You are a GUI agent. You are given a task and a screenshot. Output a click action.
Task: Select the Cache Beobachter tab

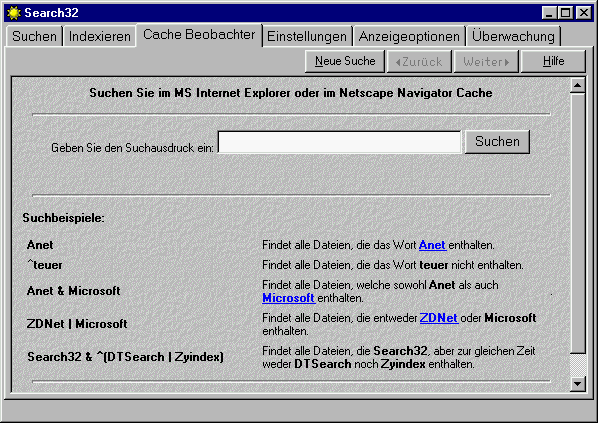pyautogui.click(x=199, y=35)
